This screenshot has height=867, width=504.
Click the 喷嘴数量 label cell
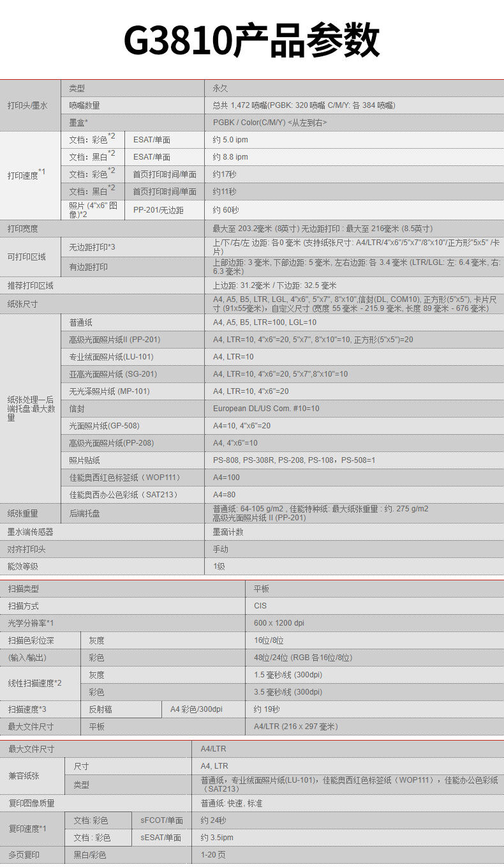click(84, 105)
